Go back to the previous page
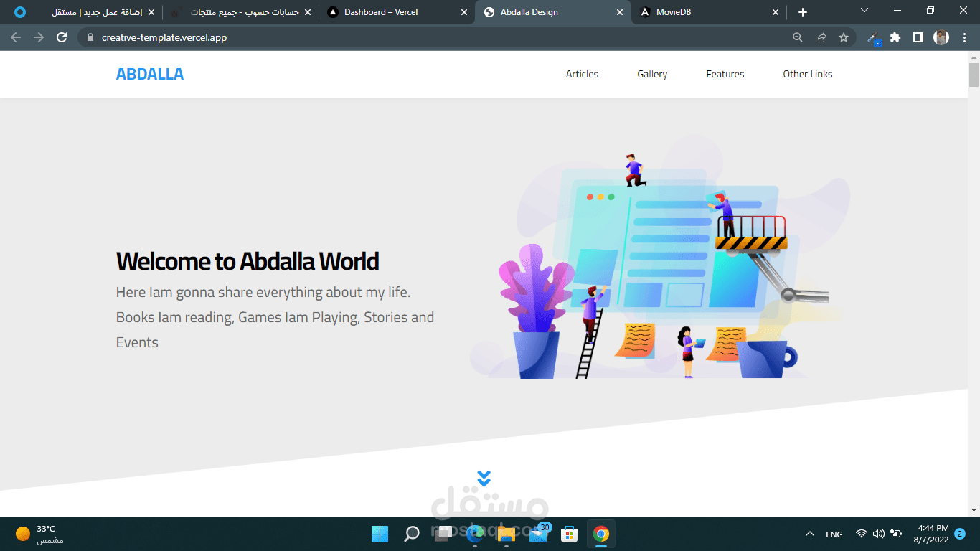Viewport: 980px width, 551px height. [x=16, y=37]
